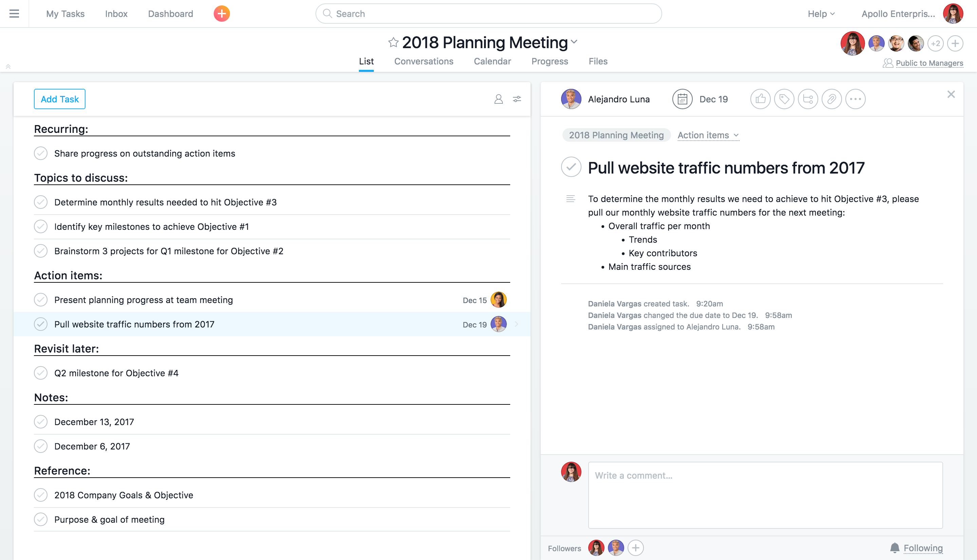Image resolution: width=977 pixels, height=560 pixels.
Task: Toggle completion checkbox for 'Q2 milestone for Objective #4'
Action: 41,373
